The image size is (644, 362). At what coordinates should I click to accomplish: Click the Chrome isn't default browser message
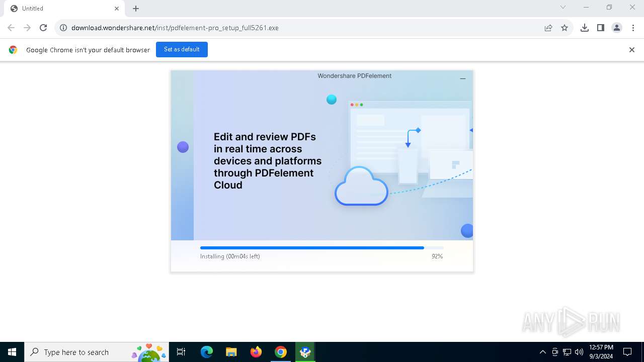88,50
